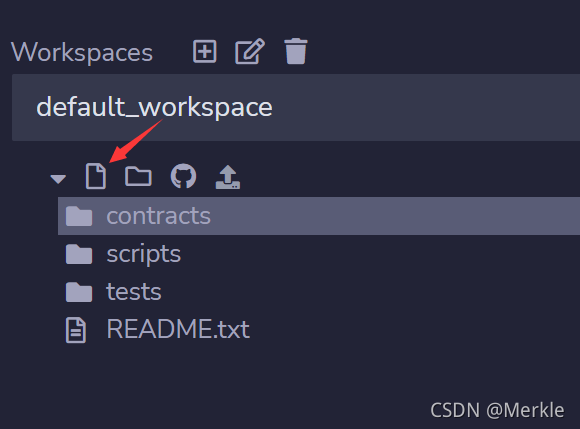Screen dimensions: 580x429
Task: Expand the tests folder
Action: tap(134, 292)
